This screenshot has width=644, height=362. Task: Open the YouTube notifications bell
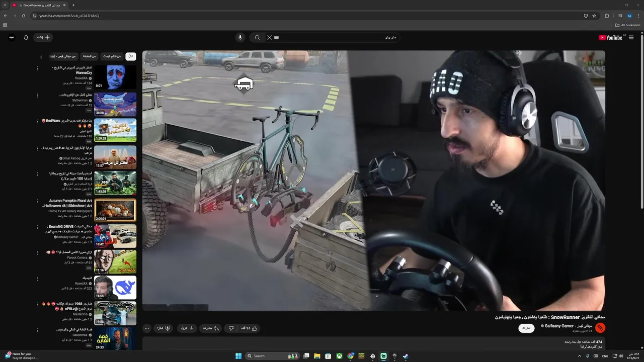point(26,37)
